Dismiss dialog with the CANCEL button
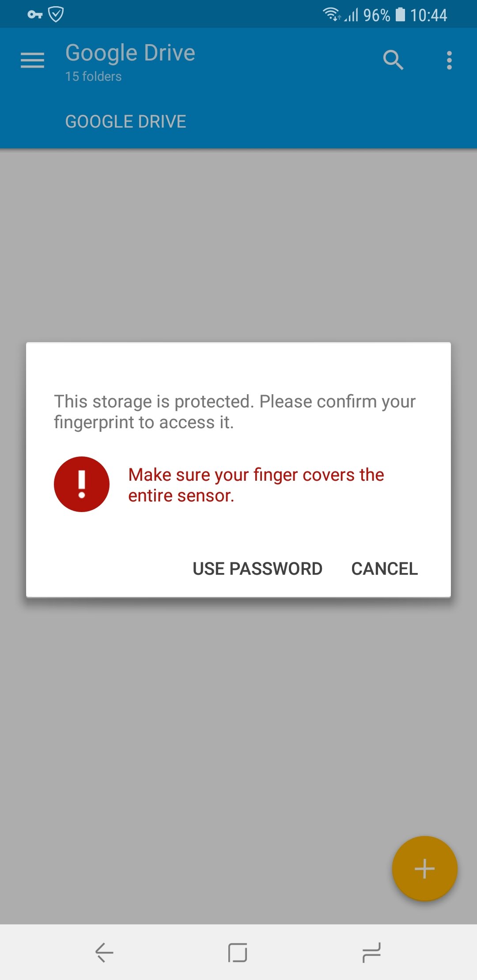477x980 pixels. tap(384, 569)
